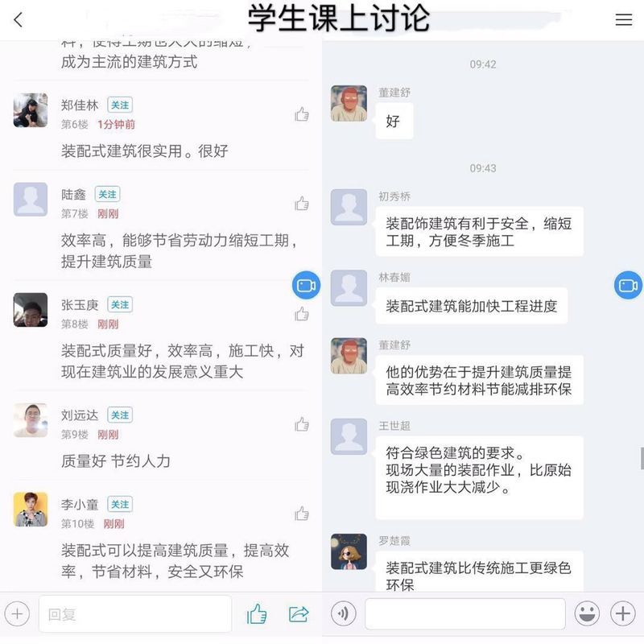Expand the plus options beside 回复 field
The width and height of the screenshot is (644, 644).
tap(17, 614)
